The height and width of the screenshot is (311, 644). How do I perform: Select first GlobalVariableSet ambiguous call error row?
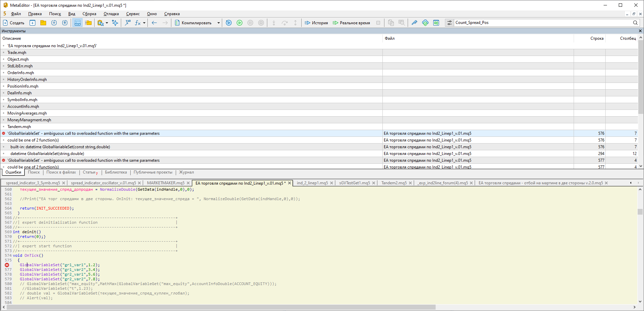pyautogui.click(x=83, y=133)
